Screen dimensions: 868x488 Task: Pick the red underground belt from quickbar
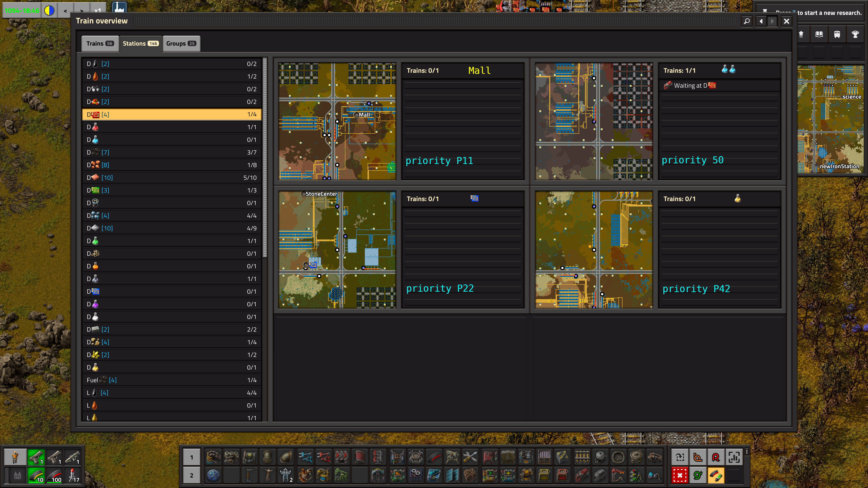click(360, 457)
